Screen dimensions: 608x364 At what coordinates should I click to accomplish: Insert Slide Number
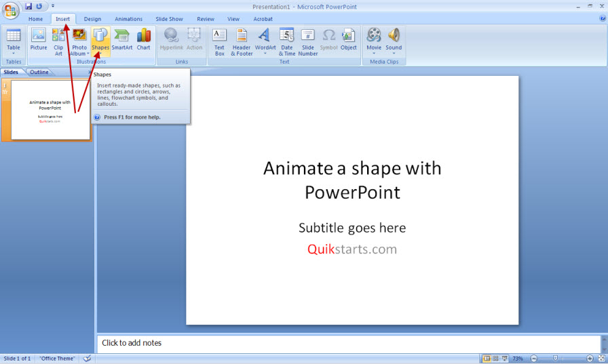point(308,42)
